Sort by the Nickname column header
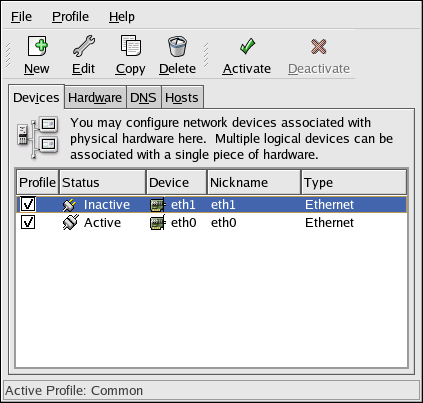This screenshot has width=423, height=403. (254, 182)
